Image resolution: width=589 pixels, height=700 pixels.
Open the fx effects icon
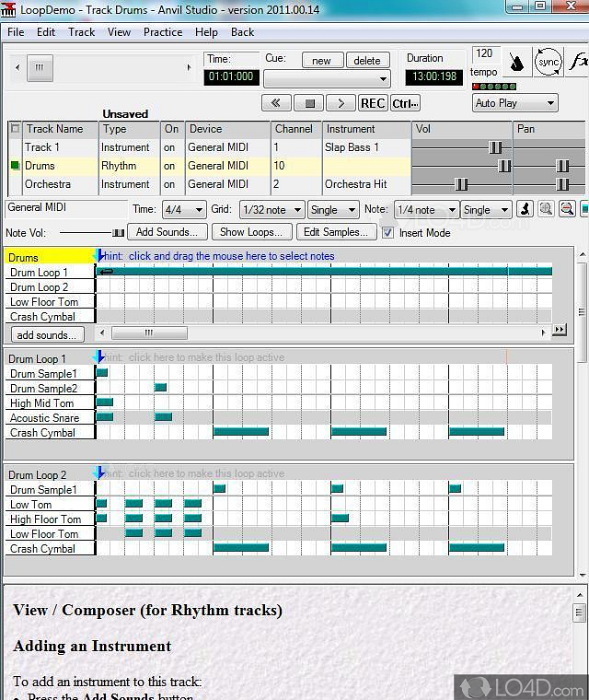578,63
